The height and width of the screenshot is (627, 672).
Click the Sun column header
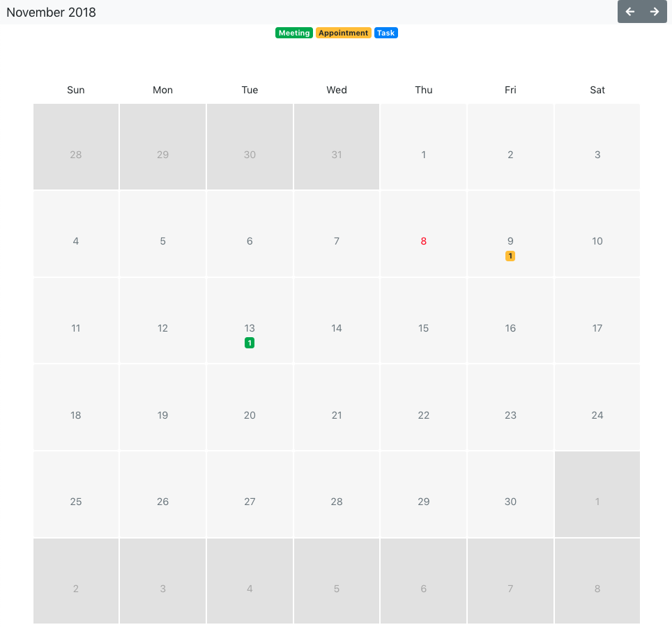[x=75, y=89]
